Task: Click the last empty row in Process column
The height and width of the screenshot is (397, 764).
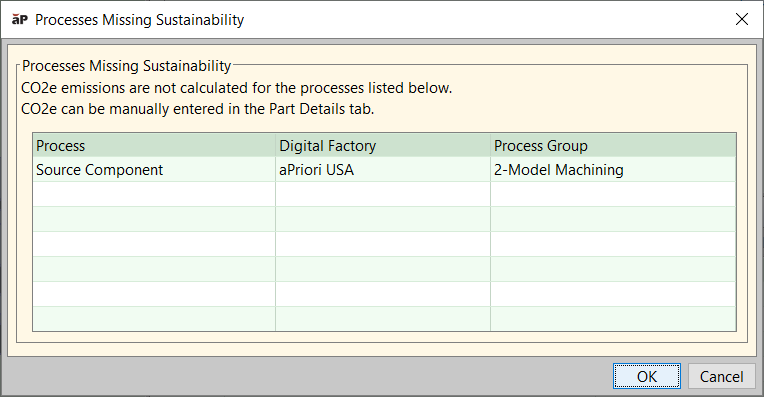Action: pos(154,319)
